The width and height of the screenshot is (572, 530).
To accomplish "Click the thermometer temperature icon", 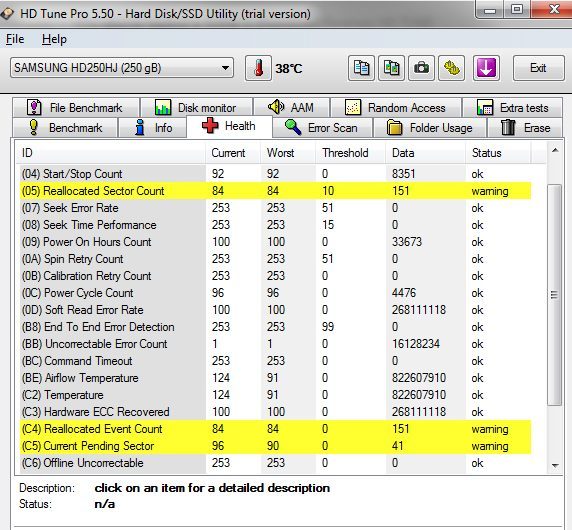I will pyautogui.click(x=258, y=68).
